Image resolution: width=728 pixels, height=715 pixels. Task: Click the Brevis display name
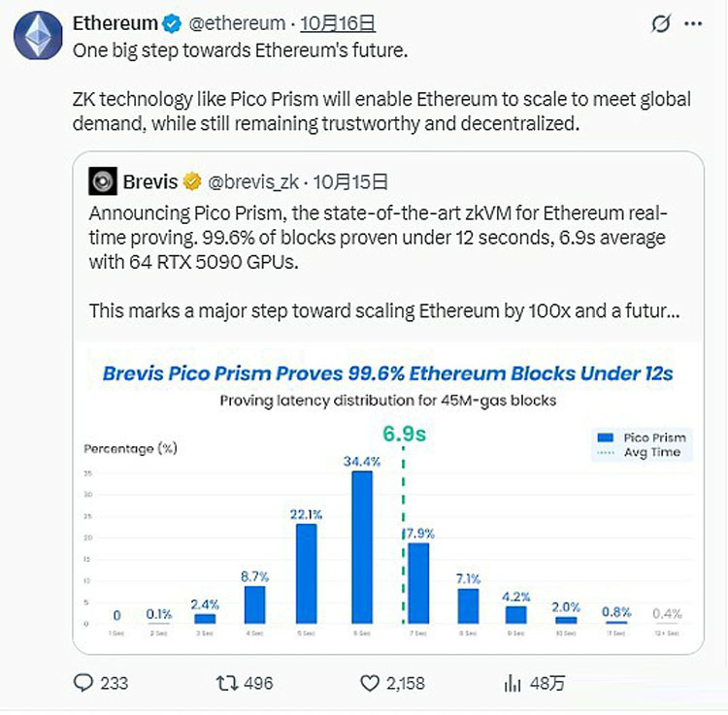pos(150,181)
